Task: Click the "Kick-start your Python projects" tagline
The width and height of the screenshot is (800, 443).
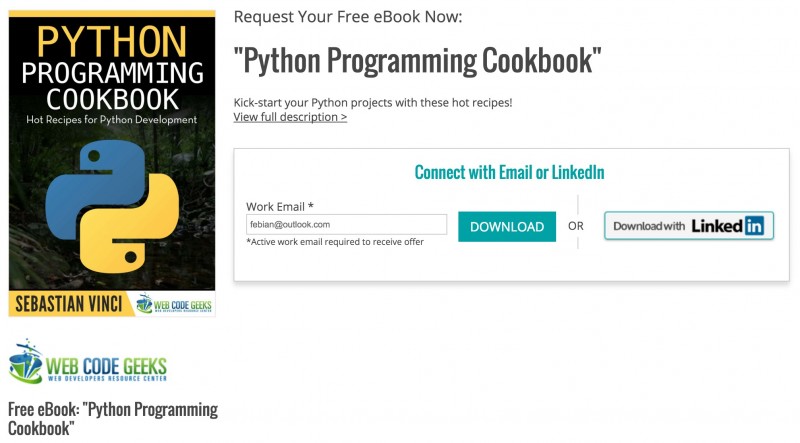Action: [373, 103]
